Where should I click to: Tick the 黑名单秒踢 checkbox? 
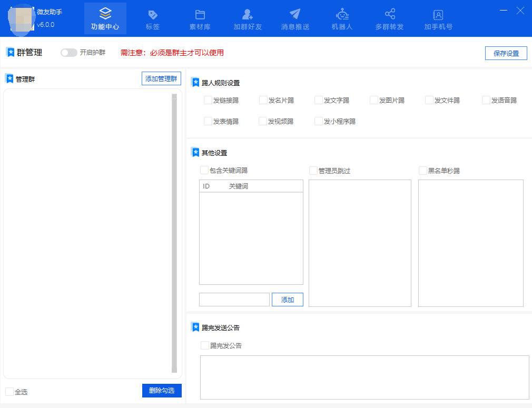coord(423,171)
